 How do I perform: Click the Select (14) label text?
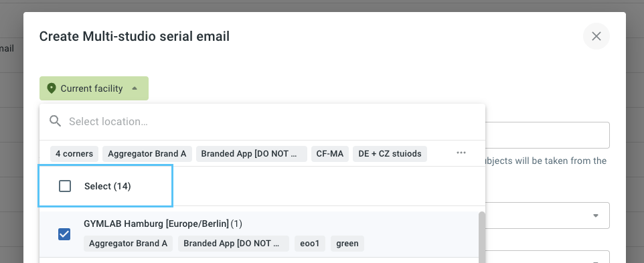[108, 186]
